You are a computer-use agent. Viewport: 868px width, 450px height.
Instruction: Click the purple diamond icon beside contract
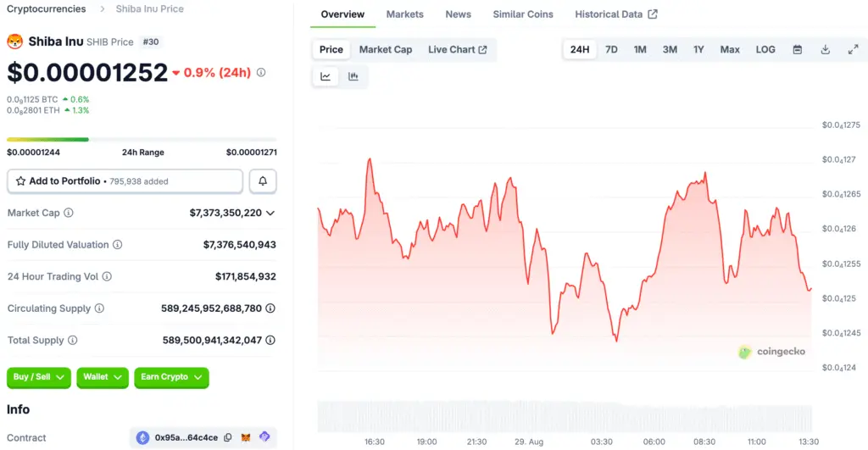pos(264,436)
